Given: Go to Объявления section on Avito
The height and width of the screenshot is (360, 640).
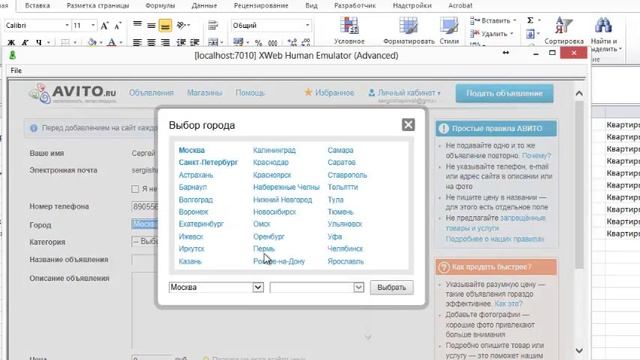Looking at the screenshot, I should (151, 93).
